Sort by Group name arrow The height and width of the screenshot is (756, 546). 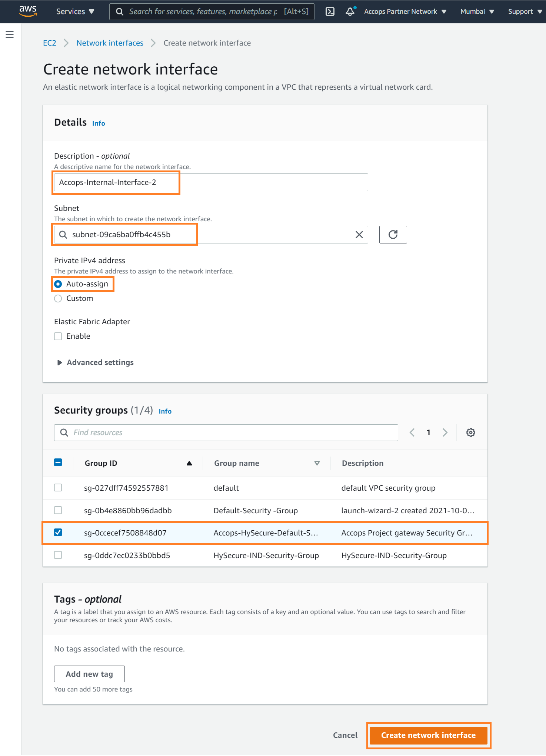[317, 463]
